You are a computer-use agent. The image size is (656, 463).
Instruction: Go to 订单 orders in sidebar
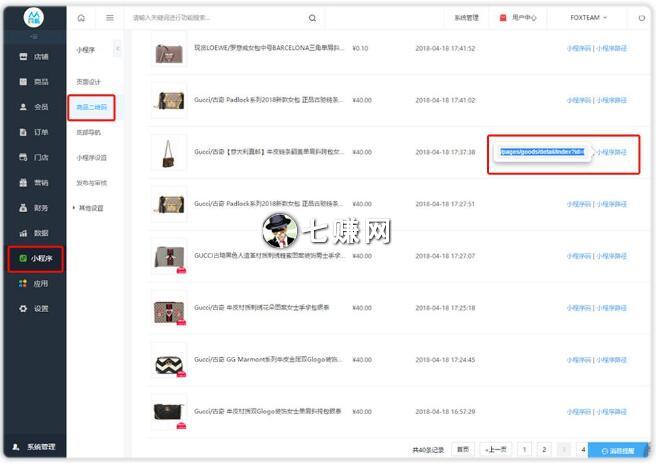click(34, 132)
